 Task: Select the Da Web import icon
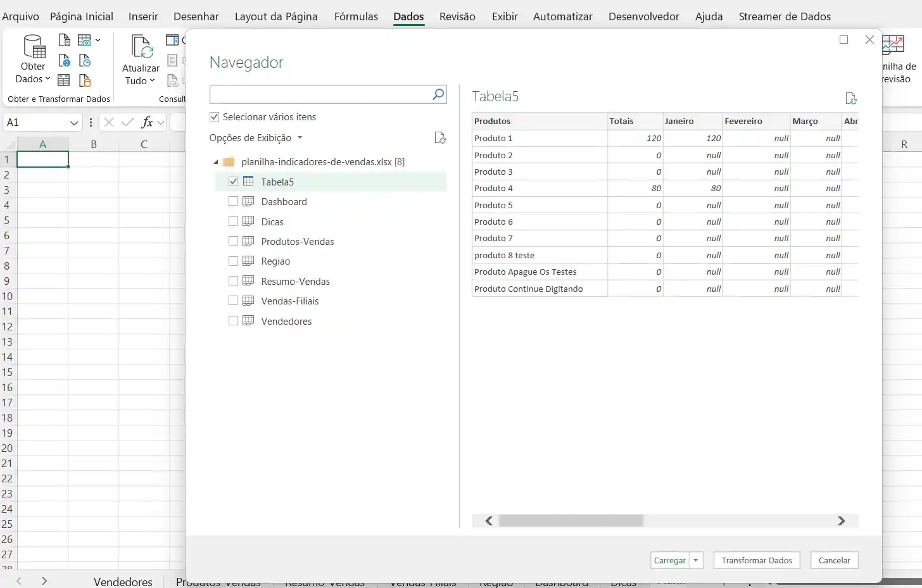click(x=63, y=60)
